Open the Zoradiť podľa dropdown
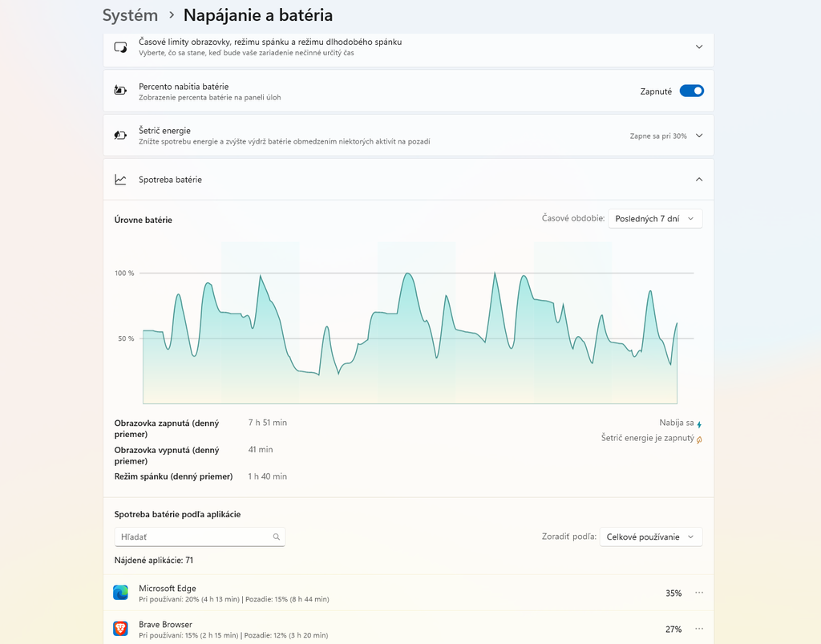The height and width of the screenshot is (644, 821). pos(651,537)
